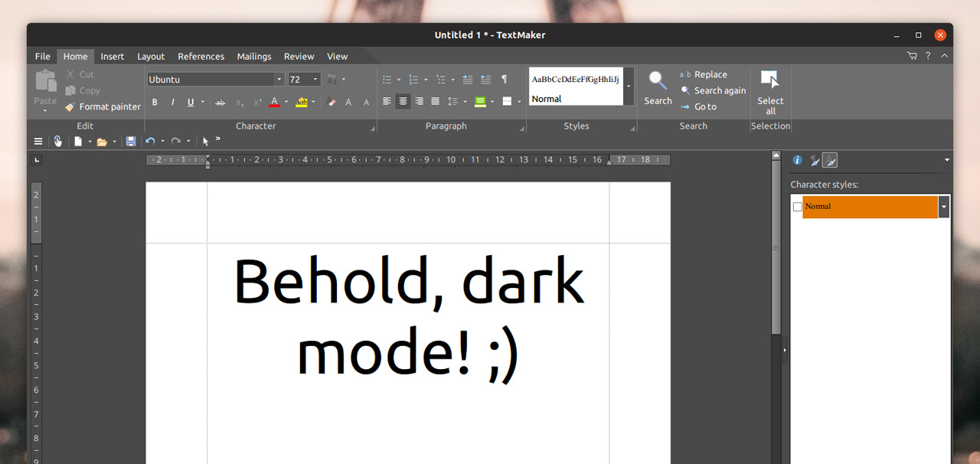Open the font size 72 dropdown
This screenshot has height=464, width=980.
pyautogui.click(x=315, y=80)
